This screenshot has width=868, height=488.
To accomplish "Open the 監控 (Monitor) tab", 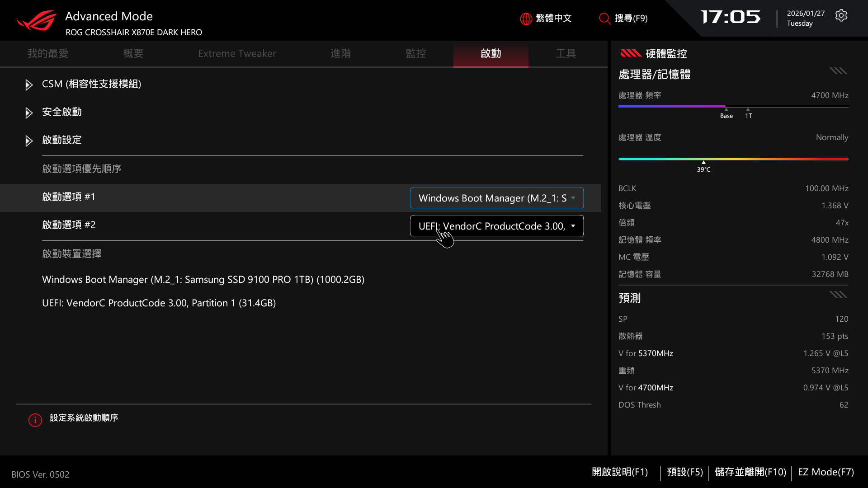I will coord(415,53).
